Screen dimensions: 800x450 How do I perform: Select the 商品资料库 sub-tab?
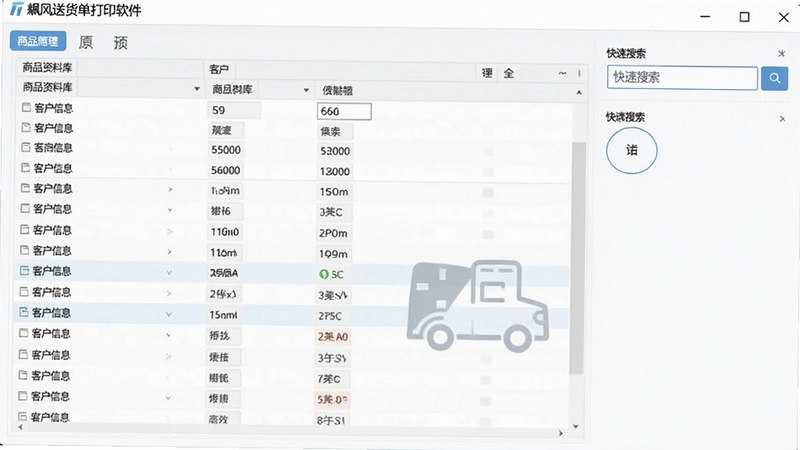(47, 68)
